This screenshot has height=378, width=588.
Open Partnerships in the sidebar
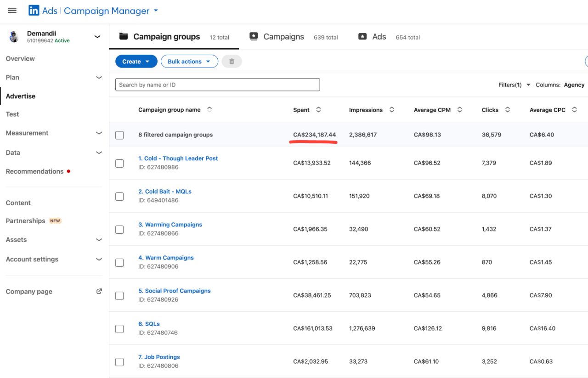coord(25,220)
